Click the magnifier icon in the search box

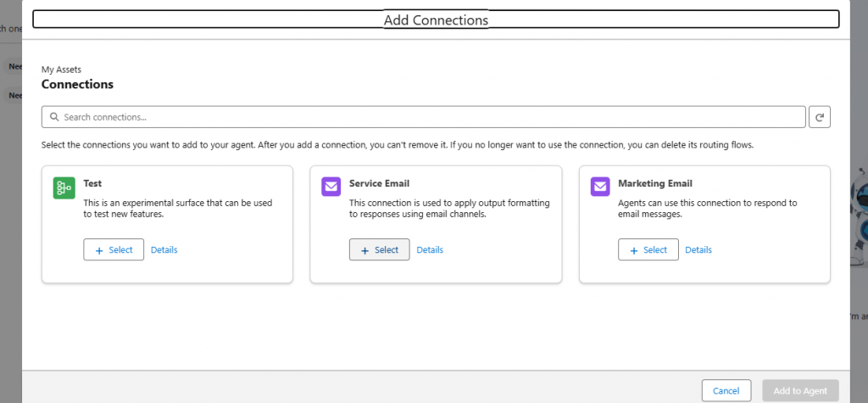54,117
